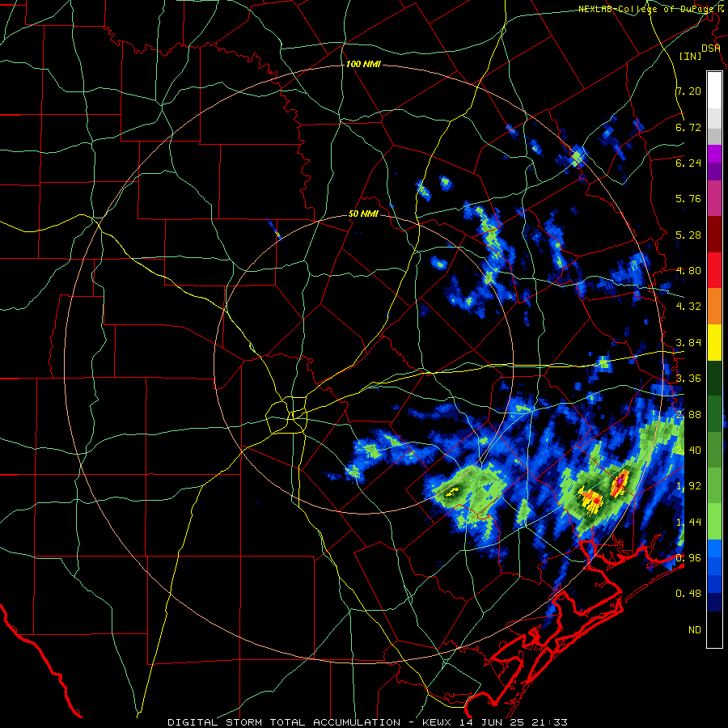Pick the bright red legend swatch
This screenshot has width=728, height=728.
(x=714, y=270)
